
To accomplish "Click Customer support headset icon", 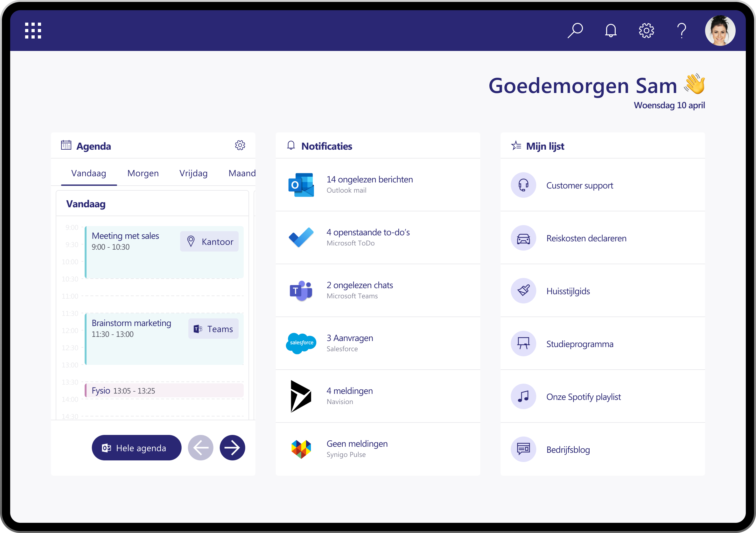I will click(523, 185).
